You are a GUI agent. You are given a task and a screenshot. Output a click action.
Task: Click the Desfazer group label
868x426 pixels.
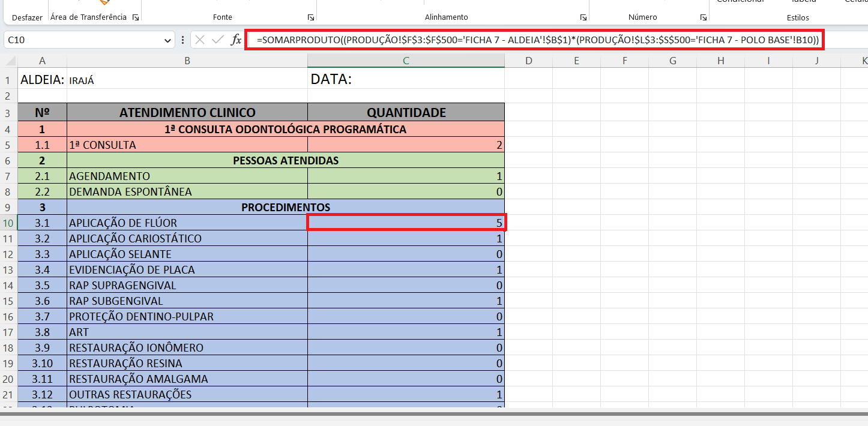coord(27,17)
